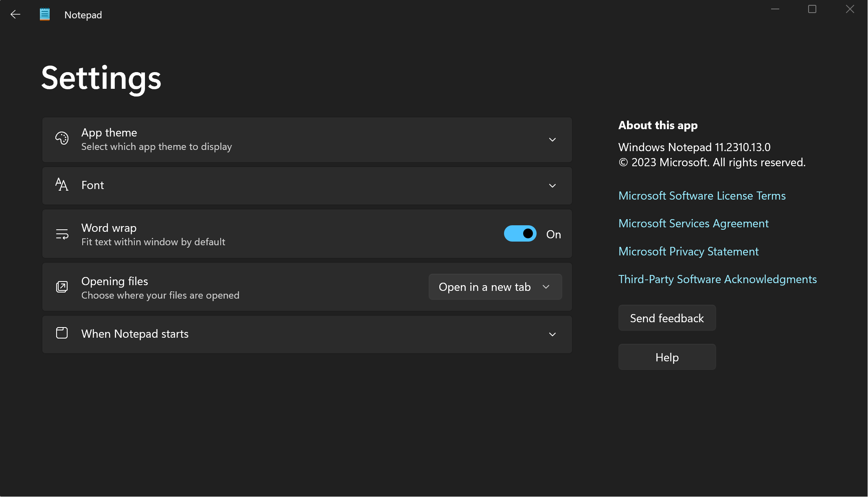Open Third-Party Software Acknowledgments link
Image resolution: width=868 pixels, height=497 pixels.
click(717, 279)
